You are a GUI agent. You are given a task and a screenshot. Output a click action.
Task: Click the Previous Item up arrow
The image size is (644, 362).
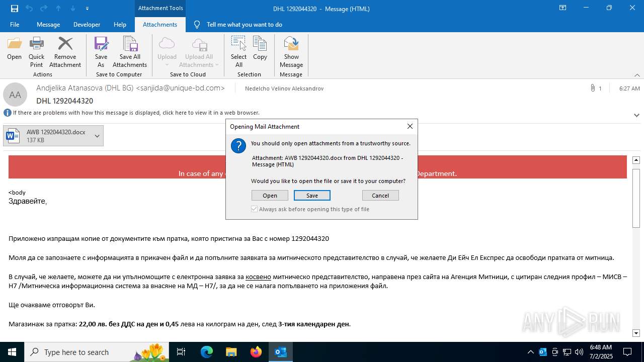coord(58,9)
